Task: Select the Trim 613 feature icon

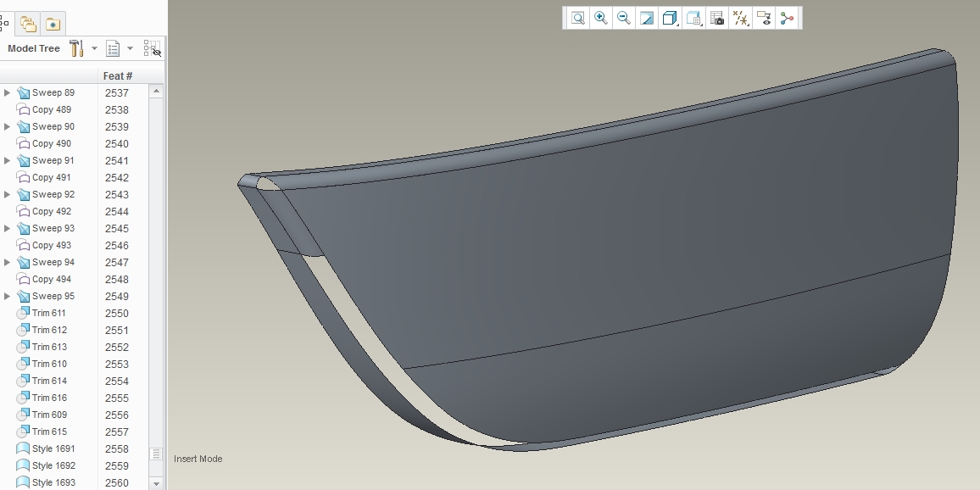Action: (23, 346)
